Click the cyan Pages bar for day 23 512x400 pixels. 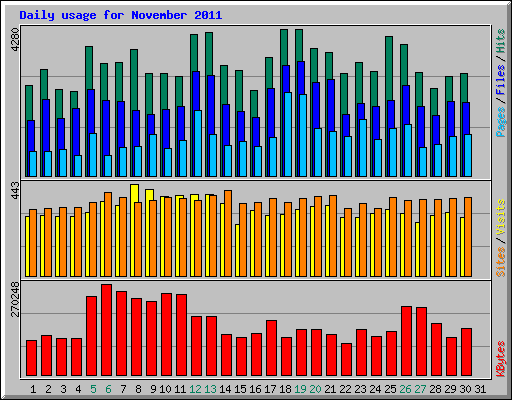click(x=363, y=148)
